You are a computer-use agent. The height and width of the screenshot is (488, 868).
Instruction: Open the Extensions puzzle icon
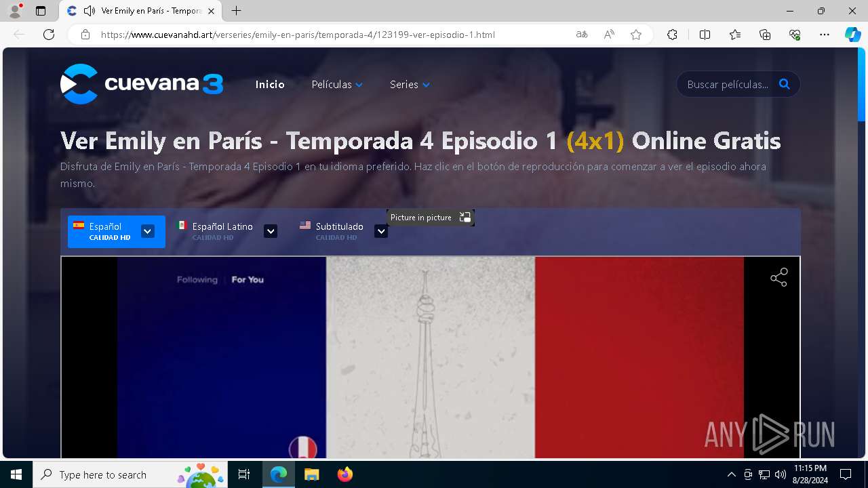pyautogui.click(x=672, y=35)
